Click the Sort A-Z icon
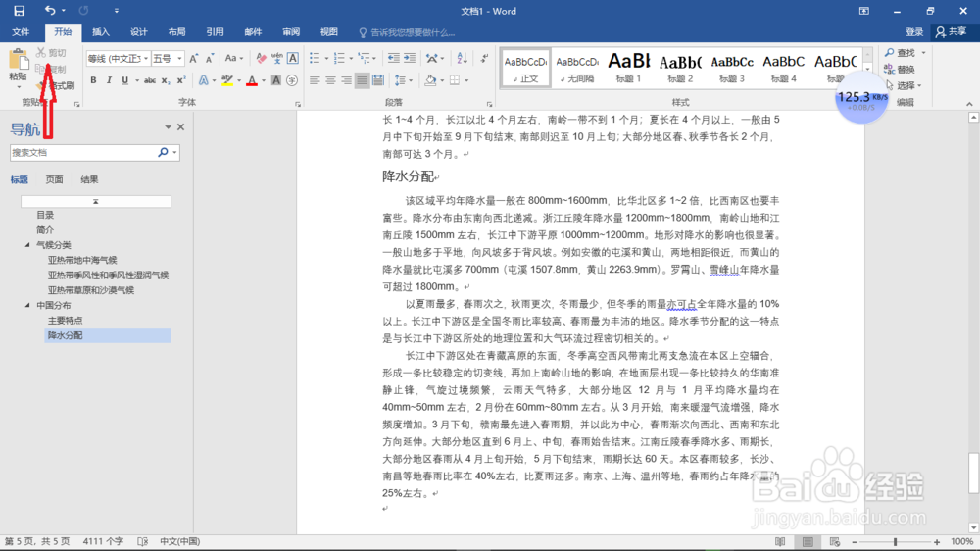This screenshot has width=980, height=551. pyautogui.click(x=462, y=58)
